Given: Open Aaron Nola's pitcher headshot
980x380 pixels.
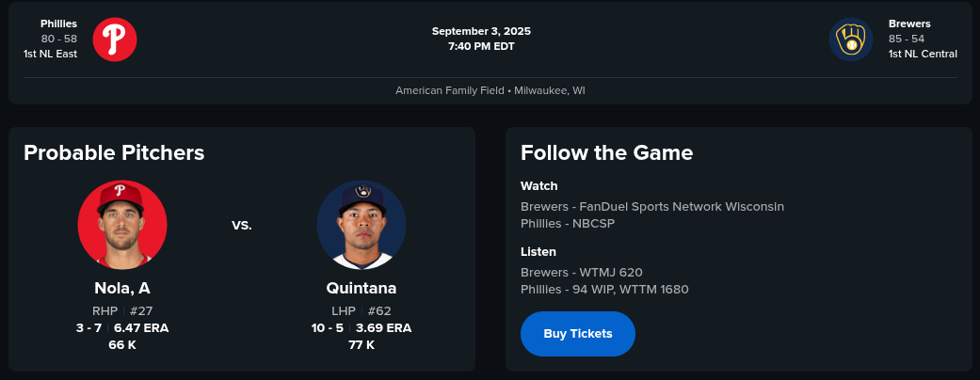Looking at the screenshot, I should point(122,225).
